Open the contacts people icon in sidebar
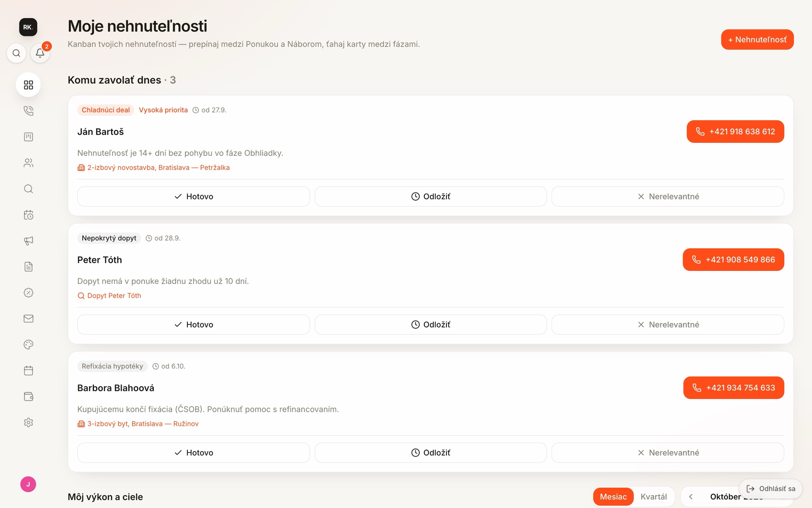The height and width of the screenshot is (508, 812). pyautogui.click(x=28, y=163)
